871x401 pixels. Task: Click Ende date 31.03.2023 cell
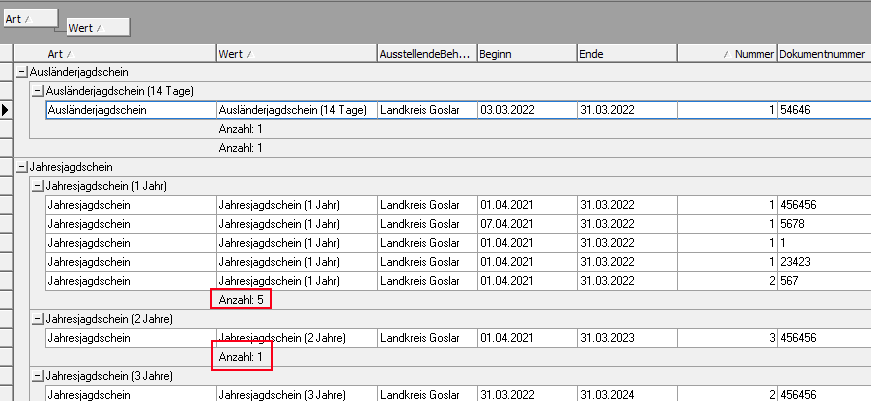pyautogui.click(x=625, y=338)
